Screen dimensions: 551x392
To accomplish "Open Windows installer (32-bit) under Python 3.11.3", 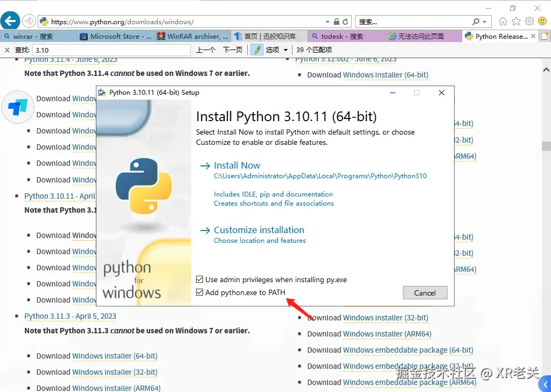I will coord(115,372).
